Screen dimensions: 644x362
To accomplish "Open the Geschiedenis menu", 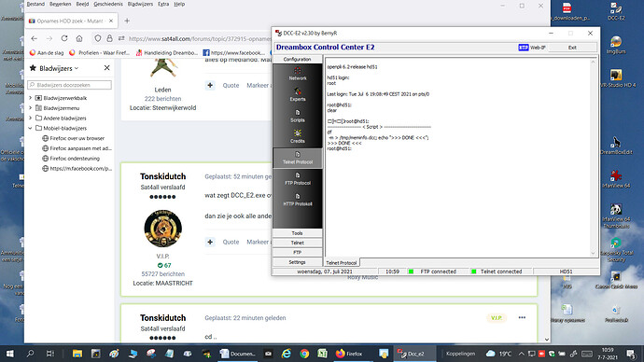I will (x=108, y=4).
